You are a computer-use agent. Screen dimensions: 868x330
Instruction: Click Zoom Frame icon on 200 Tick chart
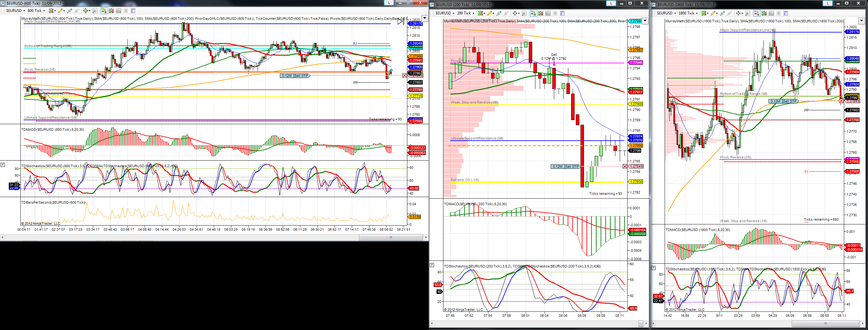pos(524,14)
